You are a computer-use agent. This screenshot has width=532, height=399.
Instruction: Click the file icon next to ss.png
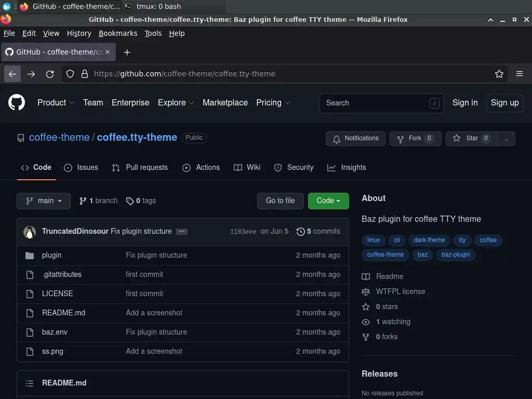(x=30, y=352)
